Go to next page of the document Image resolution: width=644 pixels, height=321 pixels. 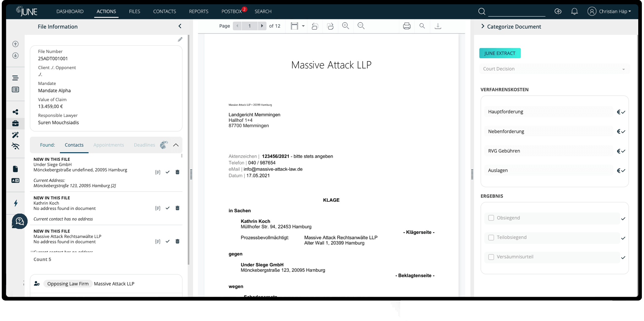[x=262, y=26]
